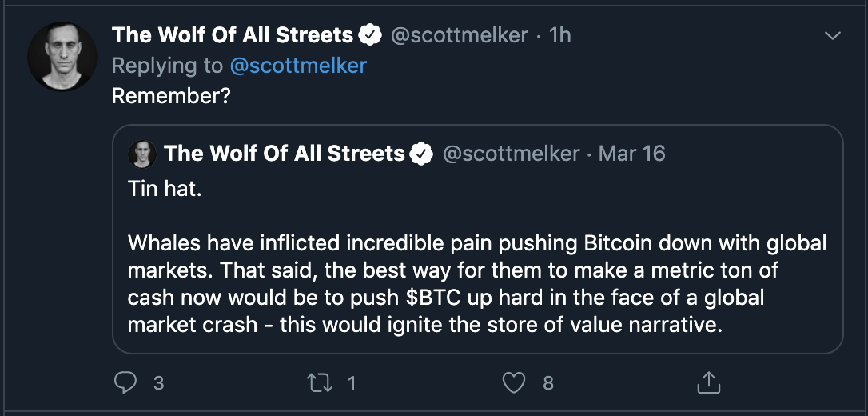The image size is (868, 416).
Task: Click the reply speech bubble icon
Action: [126, 383]
